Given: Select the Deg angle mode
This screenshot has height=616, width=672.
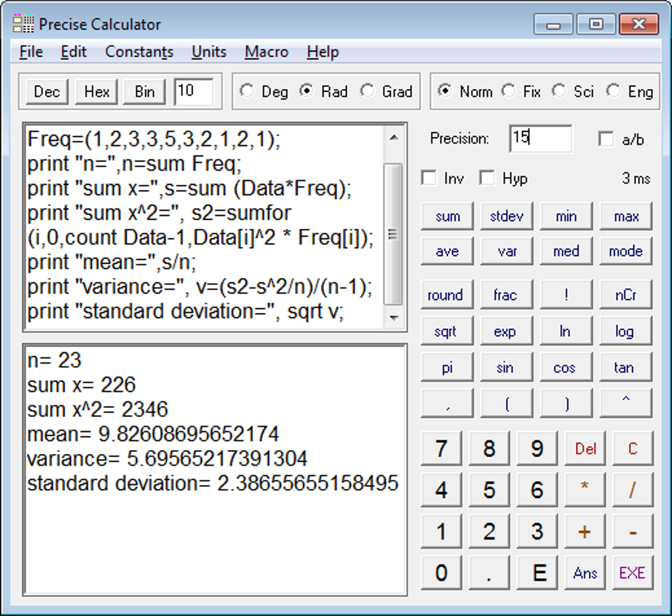Looking at the screenshot, I should pyautogui.click(x=246, y=92).
